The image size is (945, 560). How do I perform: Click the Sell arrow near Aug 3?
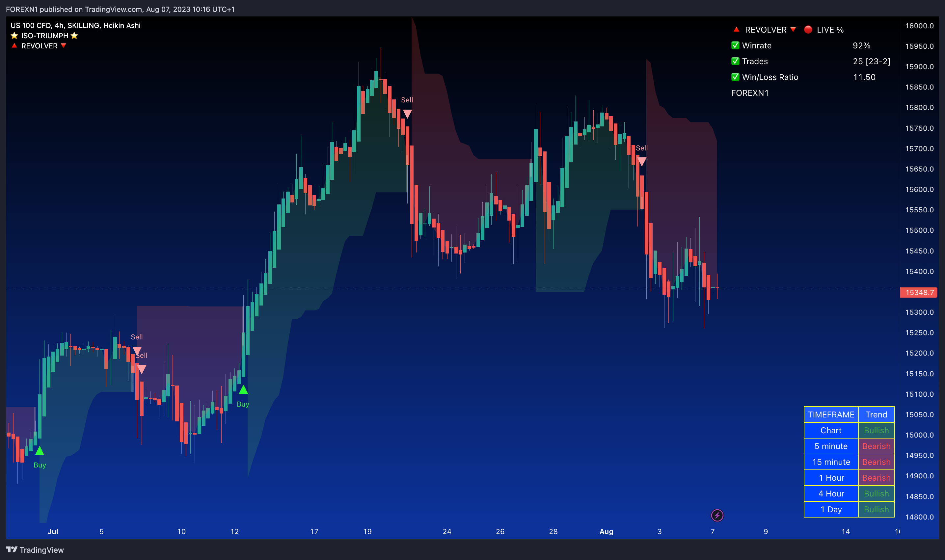(641, 162)
